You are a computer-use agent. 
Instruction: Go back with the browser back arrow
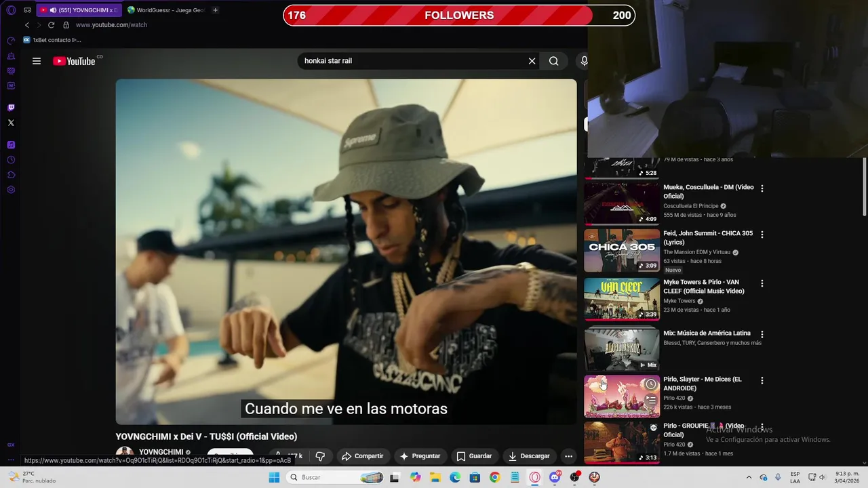click(26, 25)
